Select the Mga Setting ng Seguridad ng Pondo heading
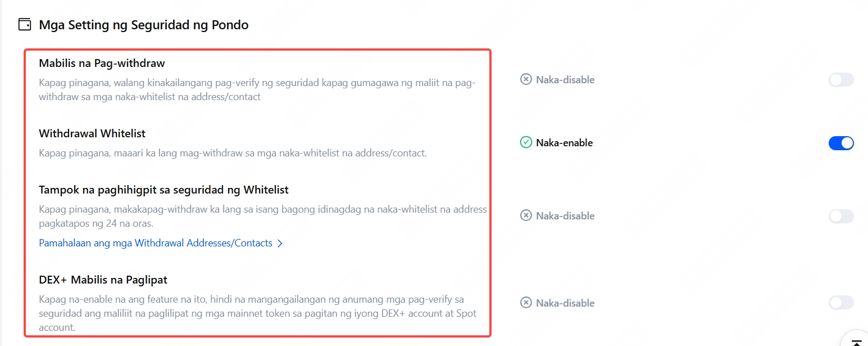Screen dimensions: 868x346 [143, 25]
